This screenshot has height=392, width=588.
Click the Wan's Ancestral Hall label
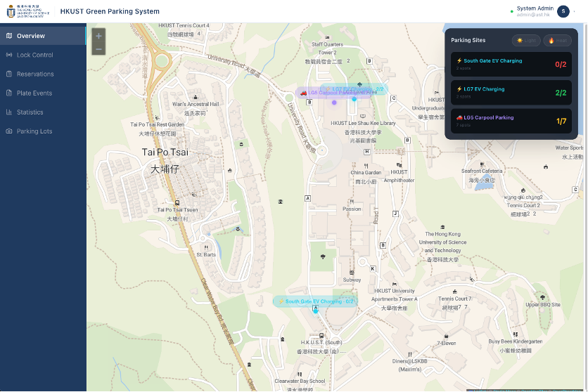click(x=196, y=104)
